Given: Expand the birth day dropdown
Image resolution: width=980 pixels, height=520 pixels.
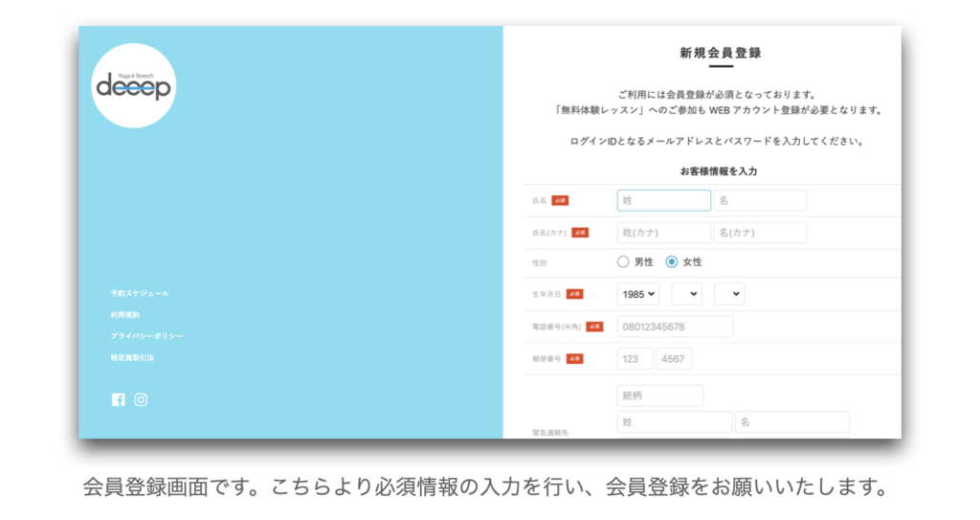Looking at the screenshot, I should pyautogui.click(x=728, y=294).
